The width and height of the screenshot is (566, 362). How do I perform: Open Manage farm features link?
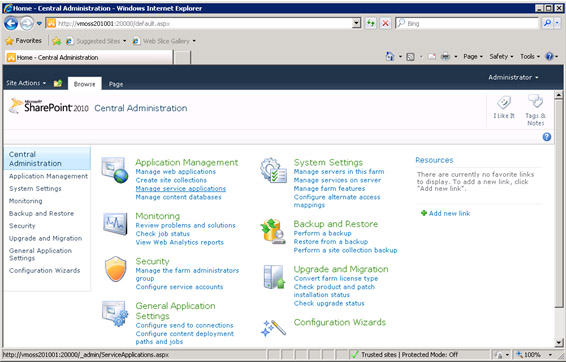pyautogui.click(x=329, y=188)
